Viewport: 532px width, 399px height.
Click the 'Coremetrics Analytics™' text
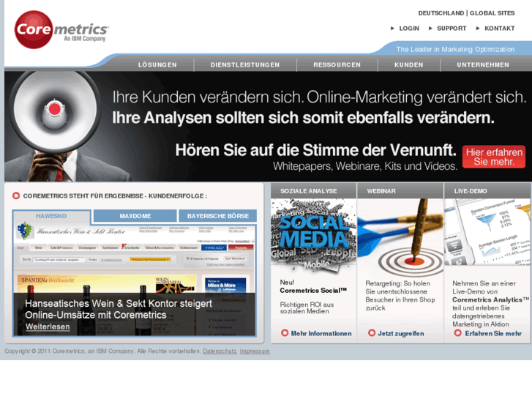coord(490,300)
